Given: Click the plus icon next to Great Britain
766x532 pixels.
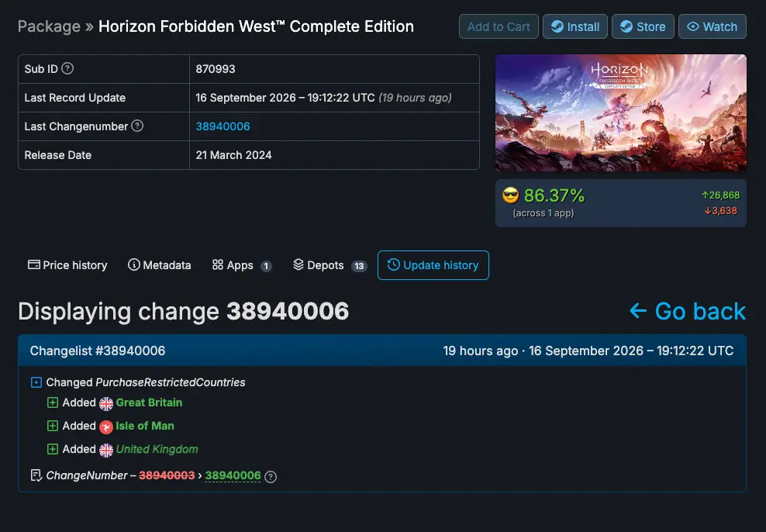Looking at the screenshot, I should pyautogui.click(x=52, y=402).
